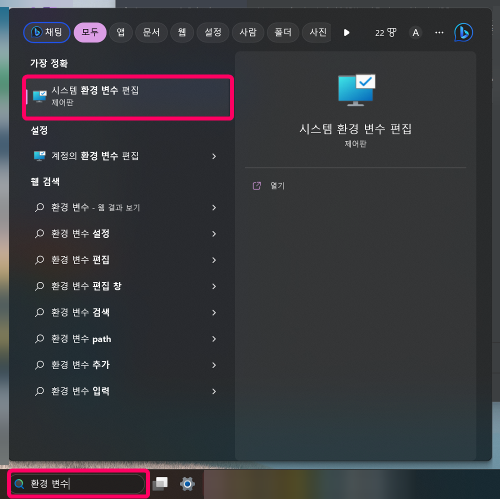The image size is (500, 499).
Task: Click the search icon beside 환경 변수 편집 창
Action: coord(39,287)
